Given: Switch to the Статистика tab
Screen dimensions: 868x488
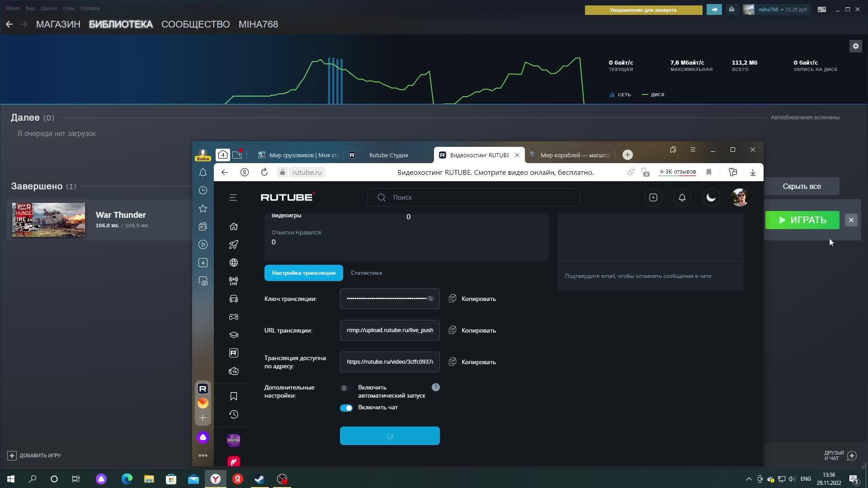Looking at the screenshot, I should click(366, 273).
